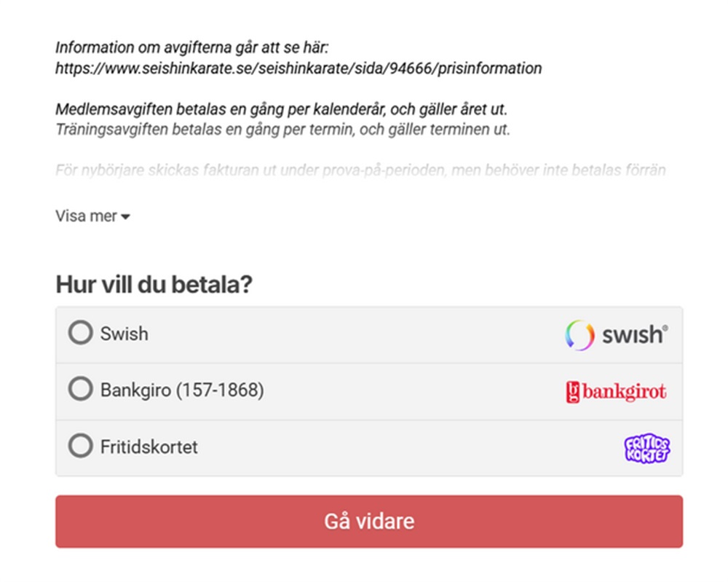The width and height of the screenshot is (728, 582).
Task: Open the seishinkarate prisinformation URL
Action: [x=298, y=68]
